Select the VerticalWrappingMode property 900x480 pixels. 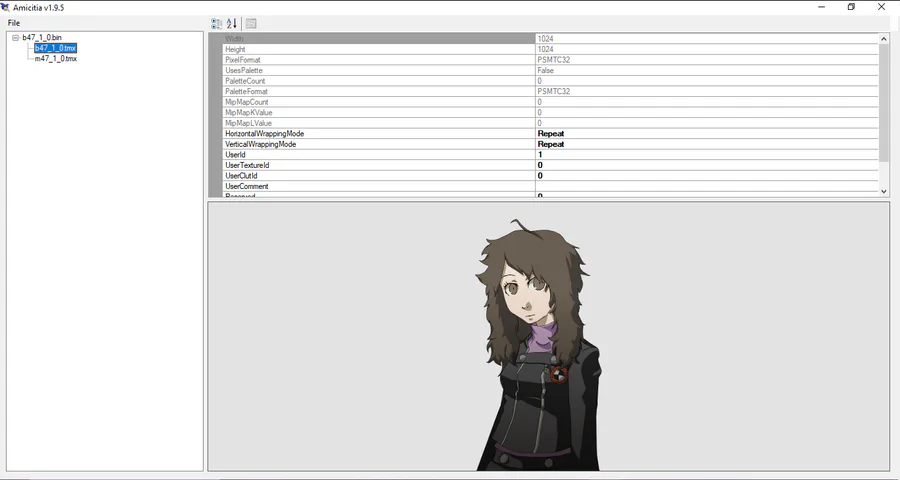click(x=261, y=144)
